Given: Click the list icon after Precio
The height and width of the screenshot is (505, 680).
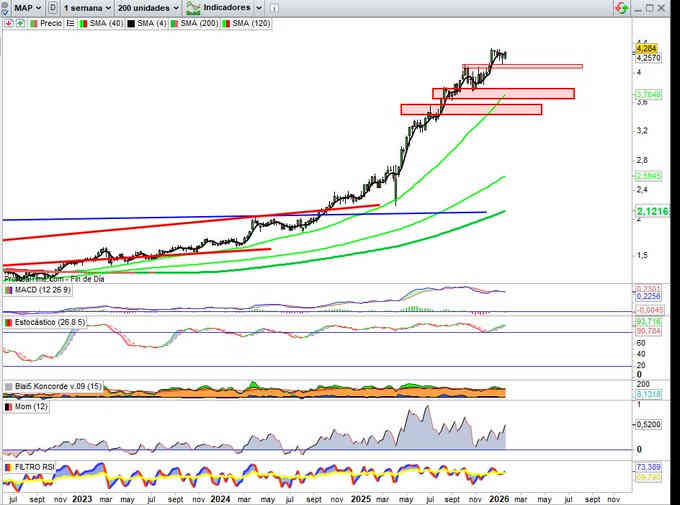Looking at the screenshot, I should click(69, 23).
